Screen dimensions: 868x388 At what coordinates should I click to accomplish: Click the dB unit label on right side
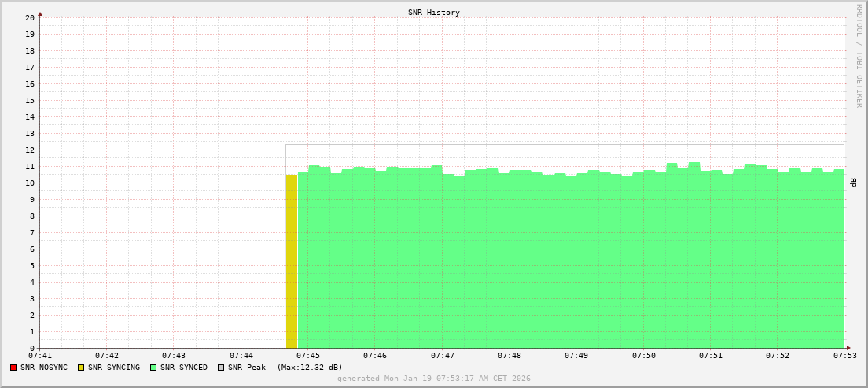click(854, 183)
